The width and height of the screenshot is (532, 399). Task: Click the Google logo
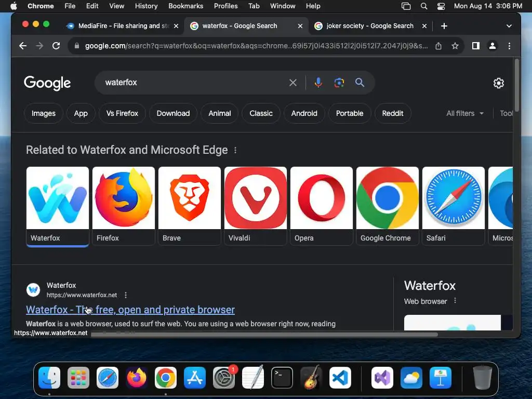point(47,83)
